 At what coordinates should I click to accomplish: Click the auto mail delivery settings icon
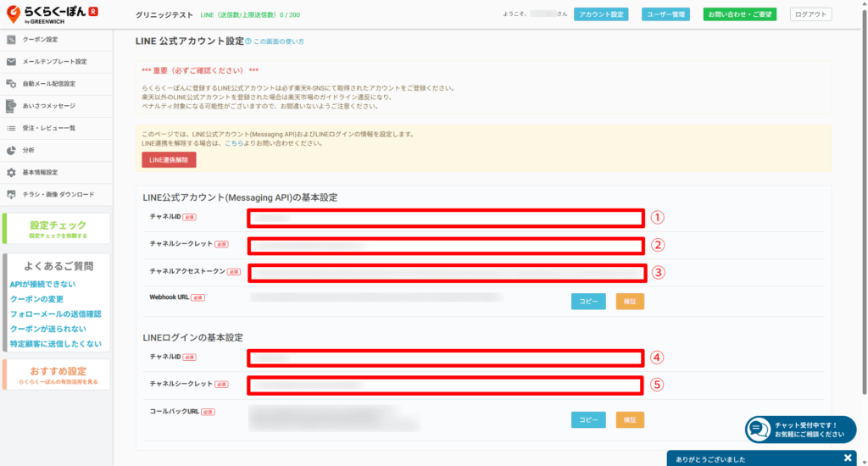click(11, 84)
